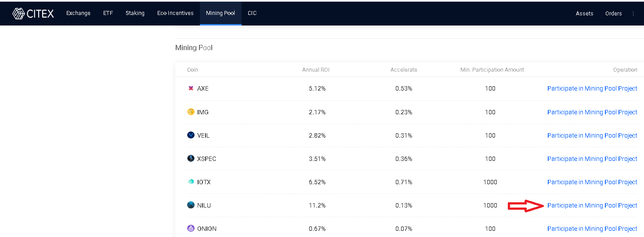Viewport: 644px width, 237px height.
Task: Open the Exchange menu item
Action: point(78,13)
